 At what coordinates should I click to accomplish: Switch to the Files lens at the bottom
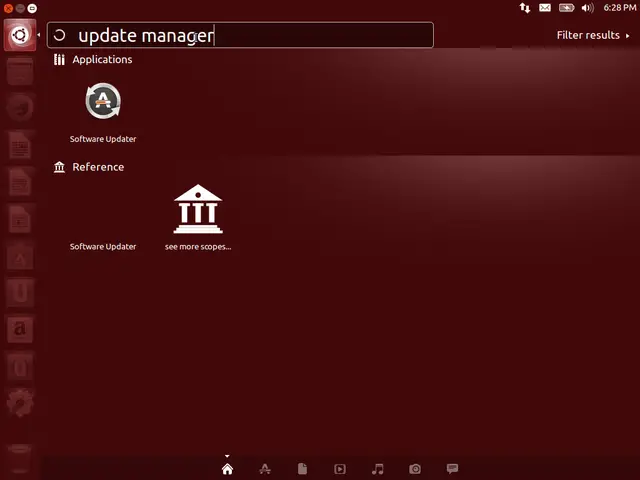tap(302, 469)
